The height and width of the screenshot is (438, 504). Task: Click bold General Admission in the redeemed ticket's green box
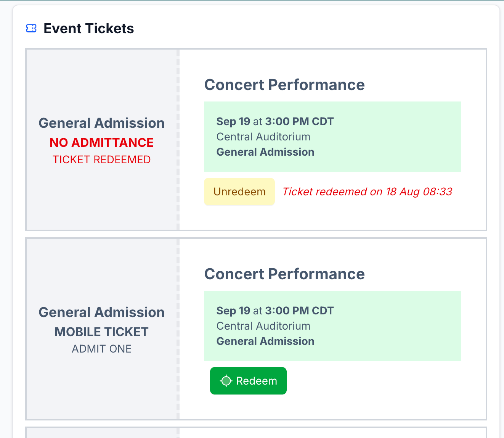[265, 152]
